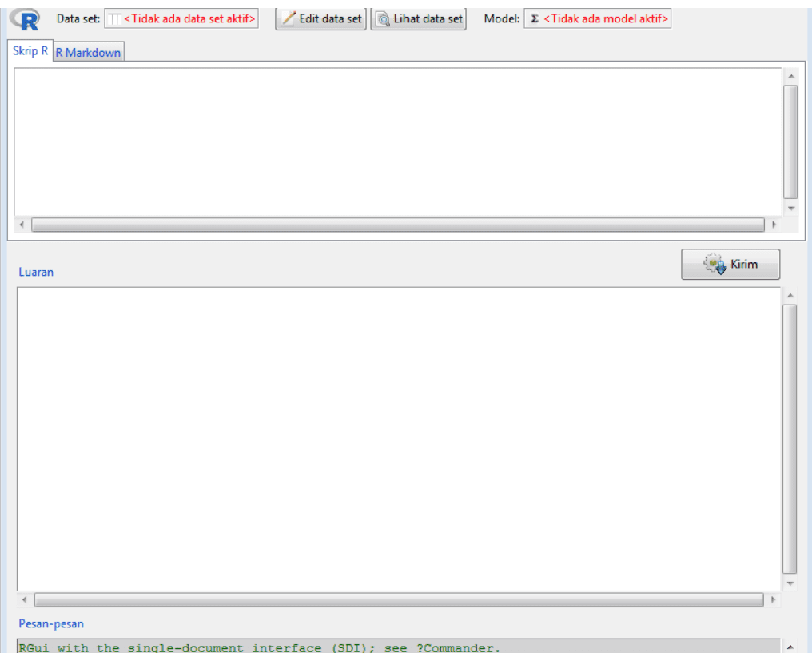Click the script editor's scroll down arrow
The width and height of the screenshot is (812, 657).
[x=791, y=208]
